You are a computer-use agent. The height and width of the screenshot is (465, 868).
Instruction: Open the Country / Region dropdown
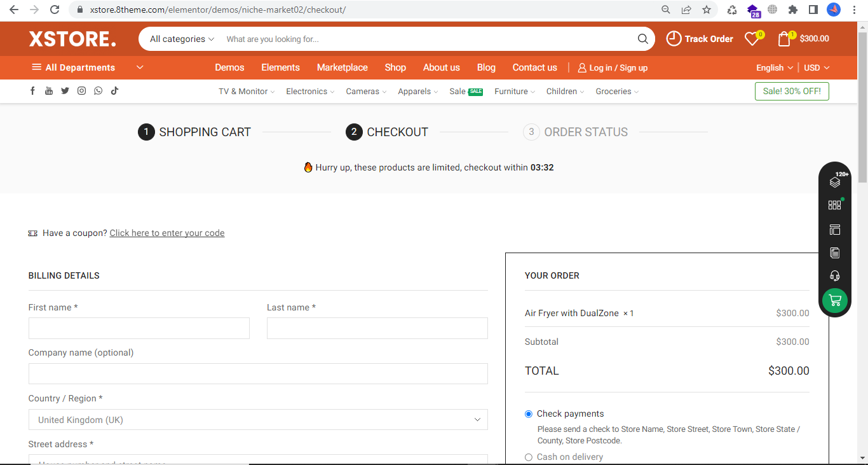coord(258,420)
